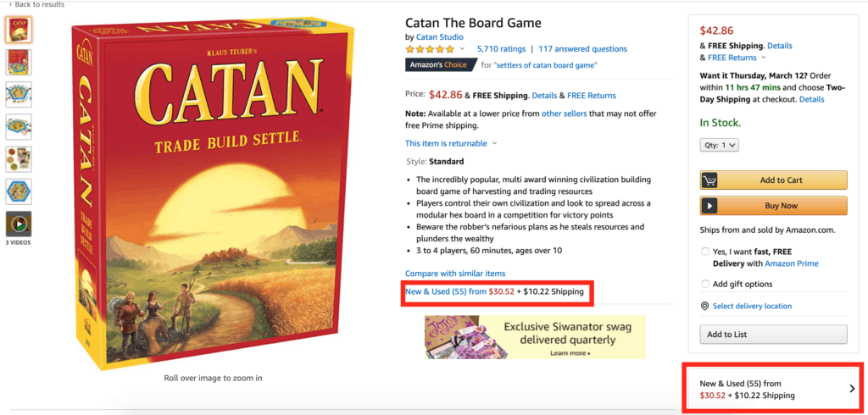Enable fast, FREE Delivery with Amazon Prime checkbox
Image resolution: width=868 pixels, height=415 pixels.
click(705, 252)
